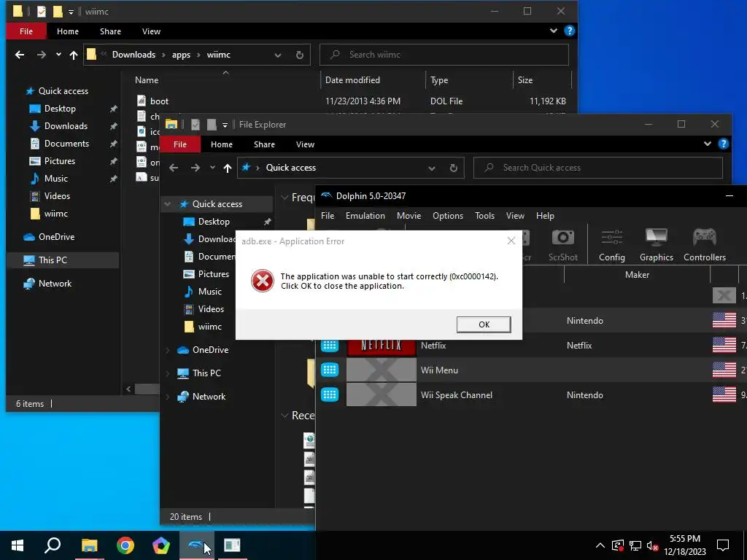Open taskbar Search

[x=53, y=545]
